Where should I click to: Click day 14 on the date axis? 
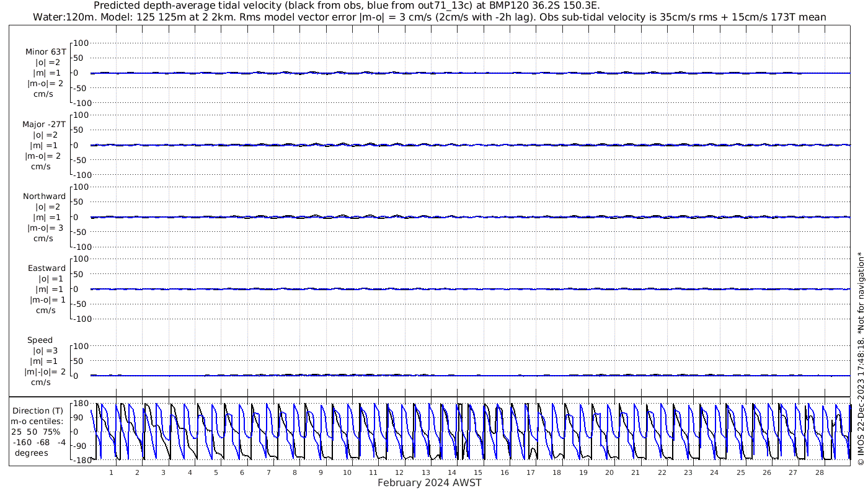click(x=452, y=472)
